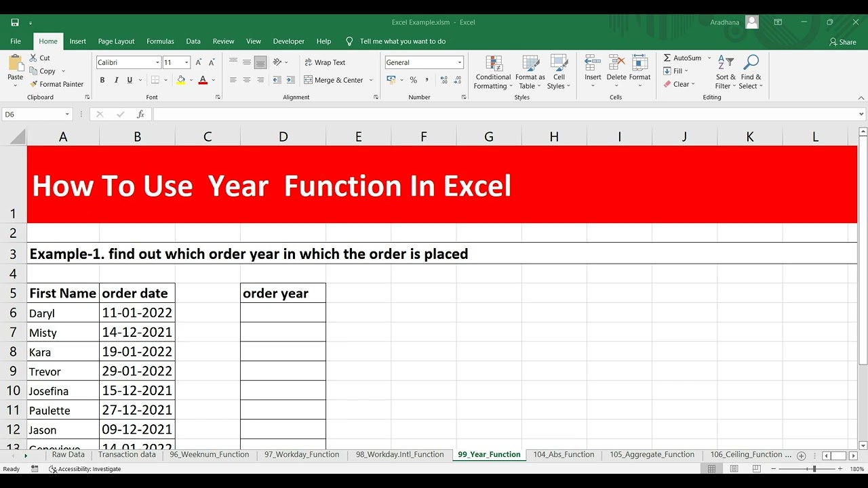The image size is (868, 488).
Task: Select Bottom Align icon
Action: click(260, 62)
